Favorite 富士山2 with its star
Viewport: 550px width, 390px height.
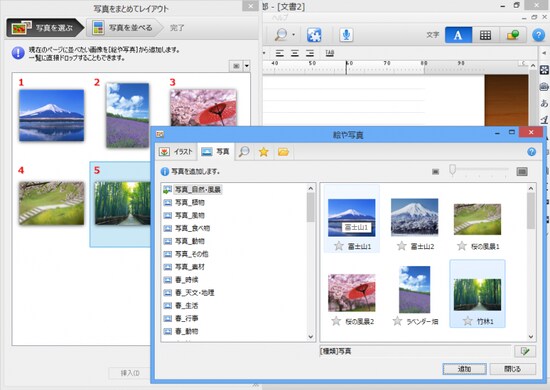coord(402,246)
